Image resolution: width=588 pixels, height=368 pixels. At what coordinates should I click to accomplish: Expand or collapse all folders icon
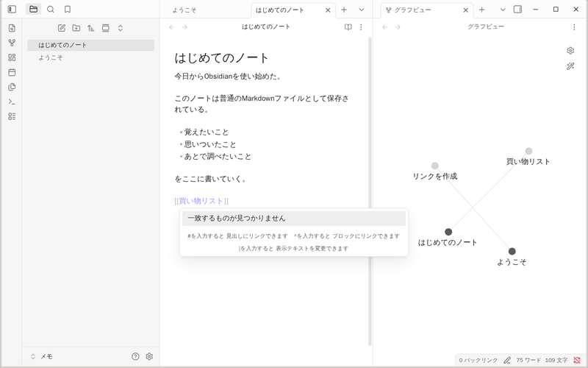coord(121,28)
